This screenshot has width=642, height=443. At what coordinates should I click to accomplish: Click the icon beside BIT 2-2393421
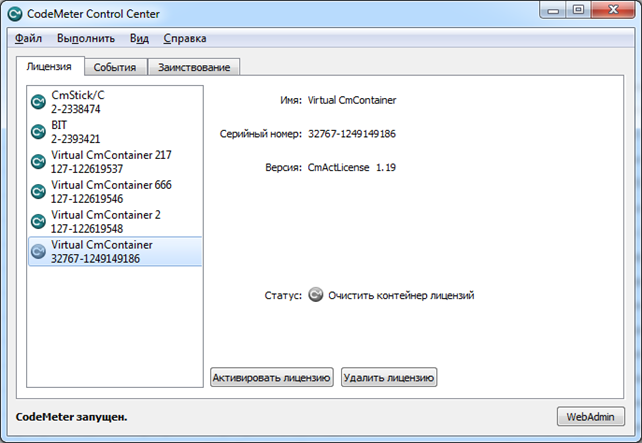point(38,131)
